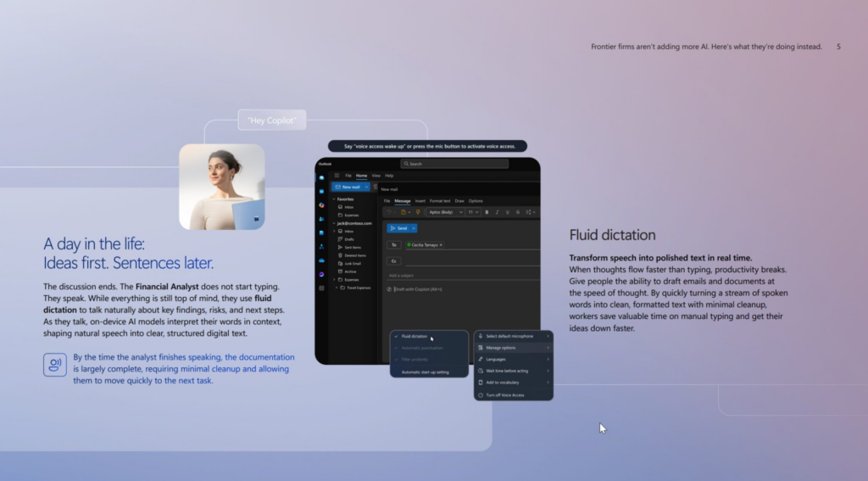Click the Cc button
Viewport: 868px width, 481px height.
(x=394, y=261)
